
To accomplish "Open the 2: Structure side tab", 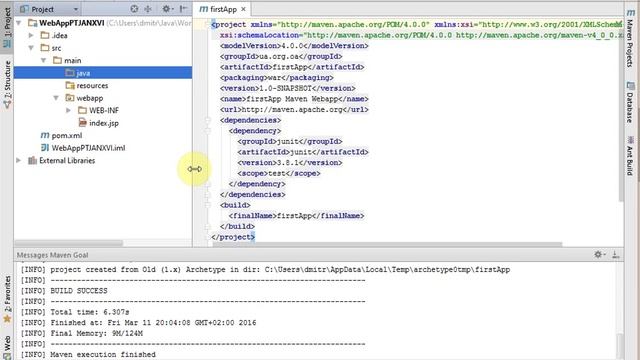I will [7, 84].
